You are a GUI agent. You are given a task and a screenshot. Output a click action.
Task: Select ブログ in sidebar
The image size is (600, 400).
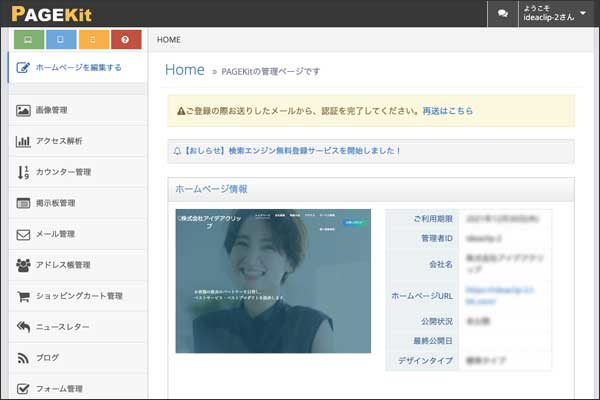click(x=78, y=358)
